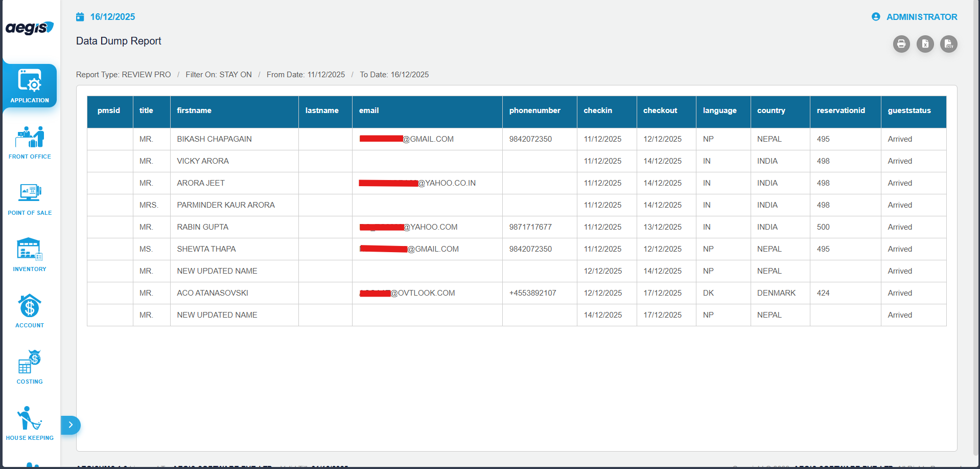Viewport: 980px width, 469px height.
Task: Click the print report icon
Action: [x=901, y=44]
